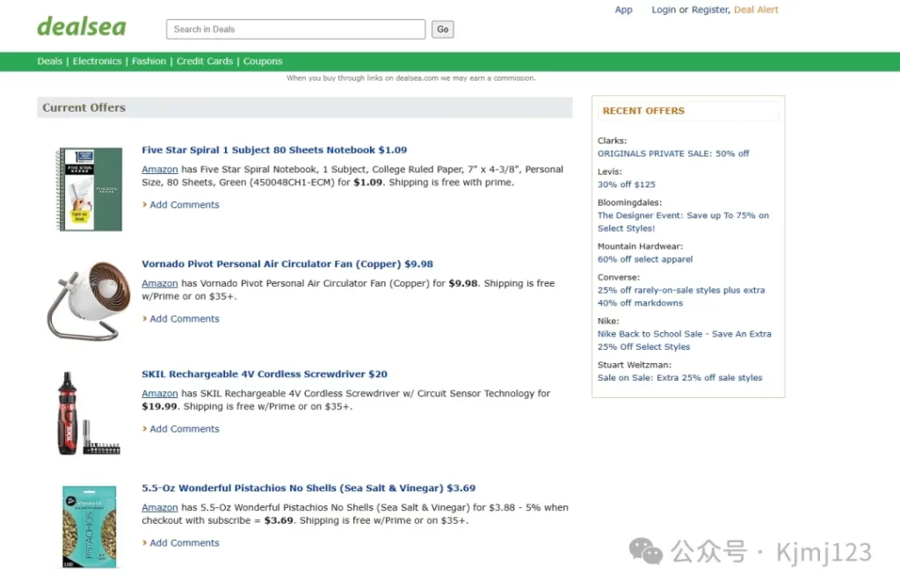Open Mountain Hardwear 60% off apparel offer
The height and width of the screenshot is (588, 900).
(645, 259)
